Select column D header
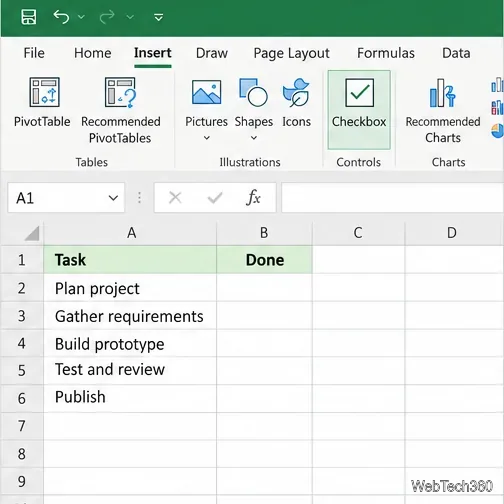This screenshot has height=504, width=504. (454, 233)
